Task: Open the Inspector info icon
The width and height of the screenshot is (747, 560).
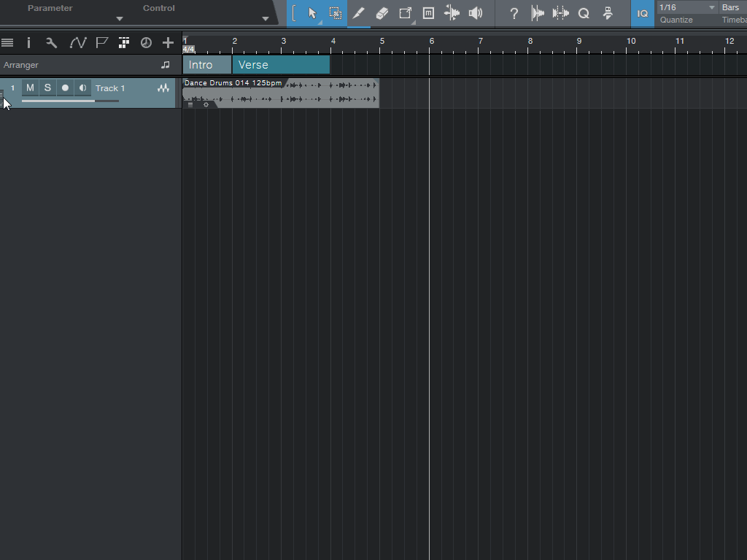Action: pos(28,43)
